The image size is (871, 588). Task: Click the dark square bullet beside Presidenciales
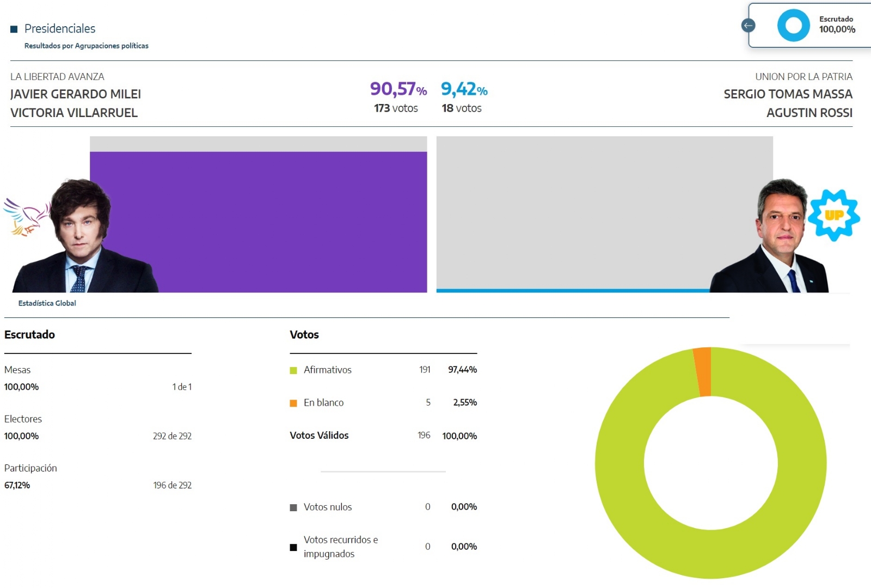click(14, 29)
